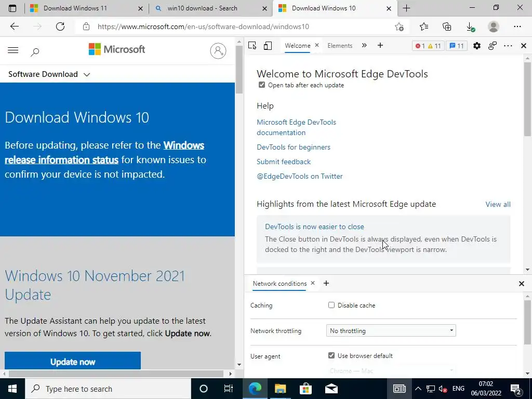Switch to win10 download Search tab
The height and width of the screenshot is (399, 532).
(210, 8)
